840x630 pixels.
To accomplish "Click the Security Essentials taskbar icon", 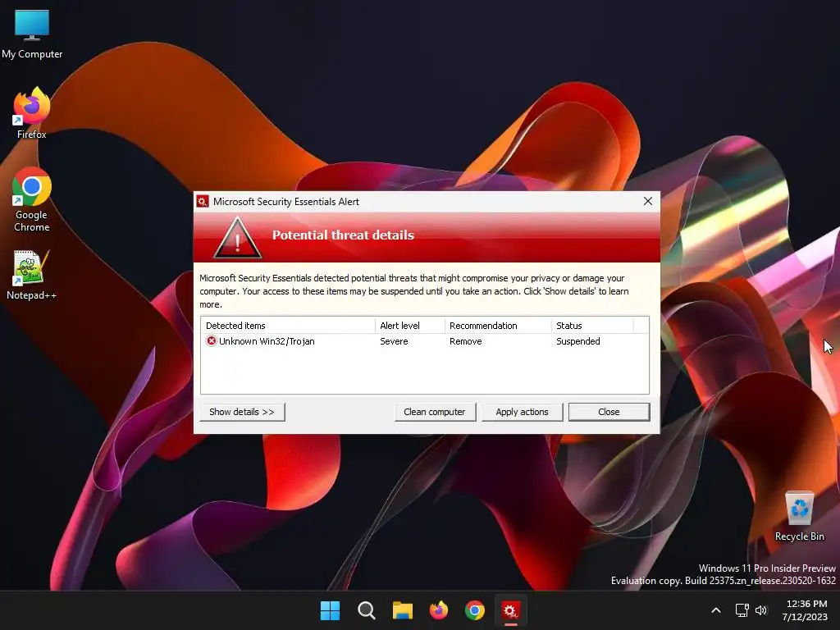I will [x=510, y=610].
